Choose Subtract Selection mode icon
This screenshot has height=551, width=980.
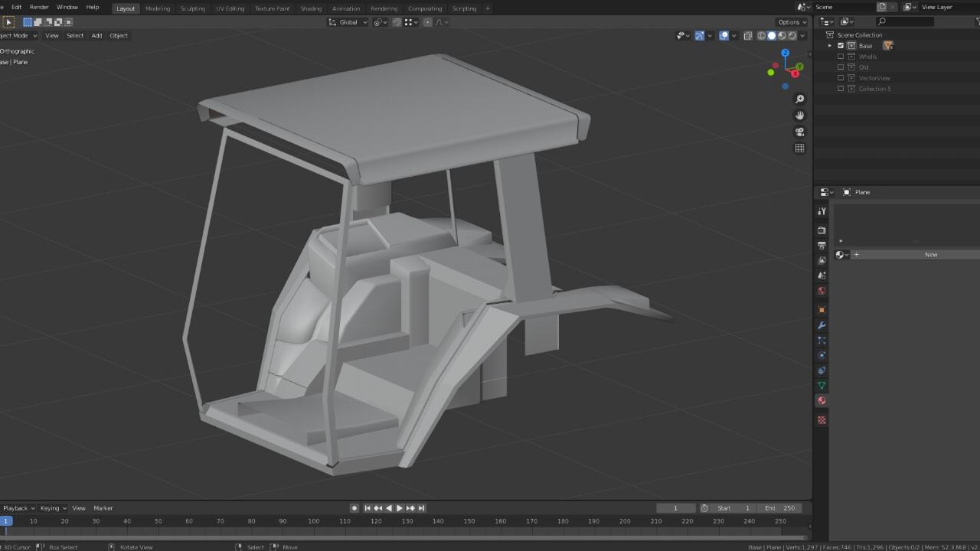[47, 22]
